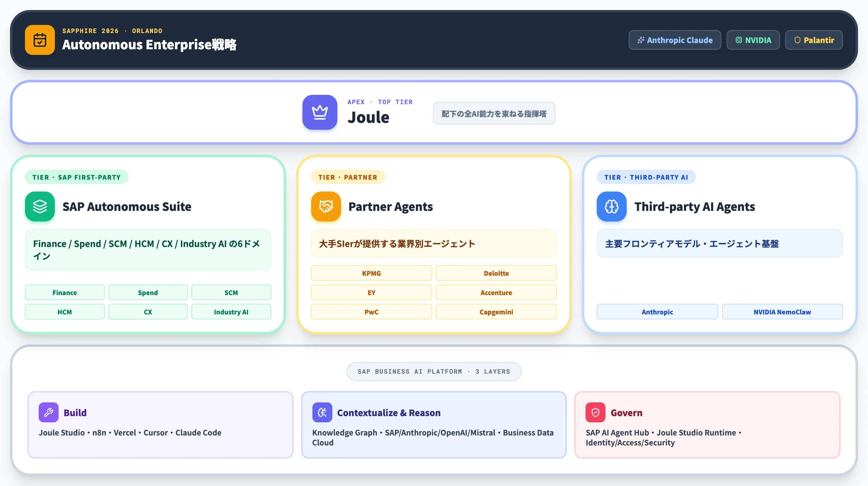
Task: Choose the Finance domain chip
Action: pos(65,293)
